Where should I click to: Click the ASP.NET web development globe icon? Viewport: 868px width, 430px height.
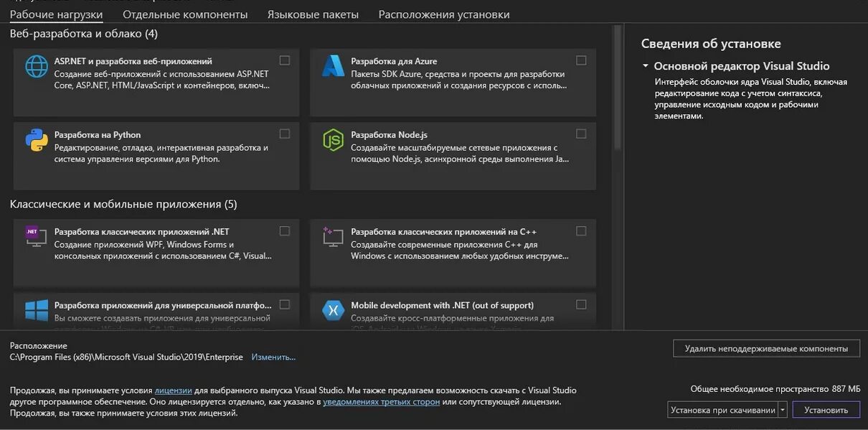37,67
